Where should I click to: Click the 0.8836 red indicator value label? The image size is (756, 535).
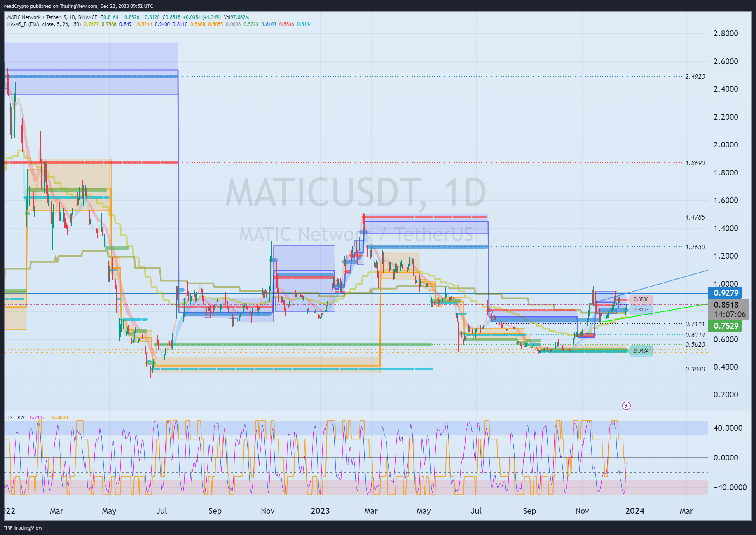point(641,299)
